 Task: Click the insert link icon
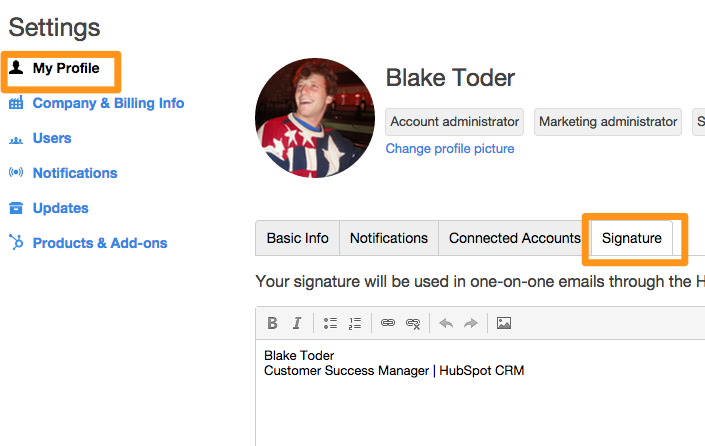coord(388,323)
